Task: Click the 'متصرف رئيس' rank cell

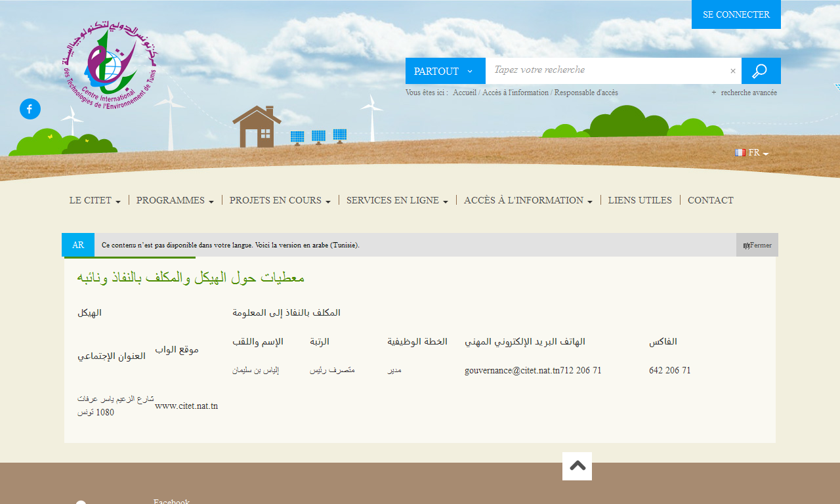Action: [x=332, y=370]
